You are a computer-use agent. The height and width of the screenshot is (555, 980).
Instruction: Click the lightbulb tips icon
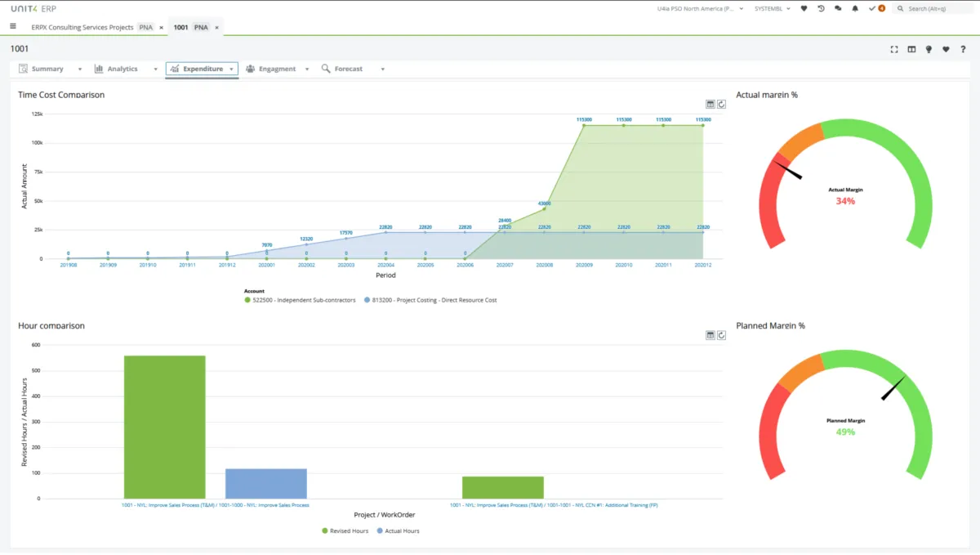click(929, 50)
